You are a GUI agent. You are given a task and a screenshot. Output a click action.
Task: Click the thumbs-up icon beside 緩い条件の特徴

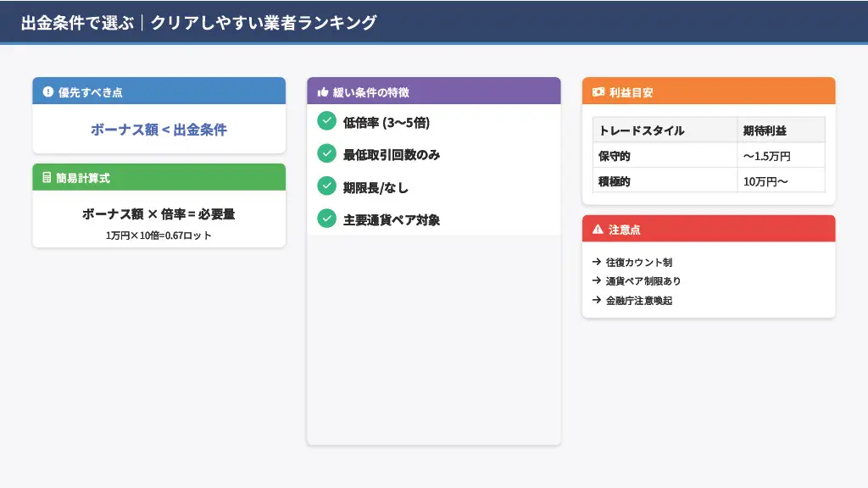(322, 91)
